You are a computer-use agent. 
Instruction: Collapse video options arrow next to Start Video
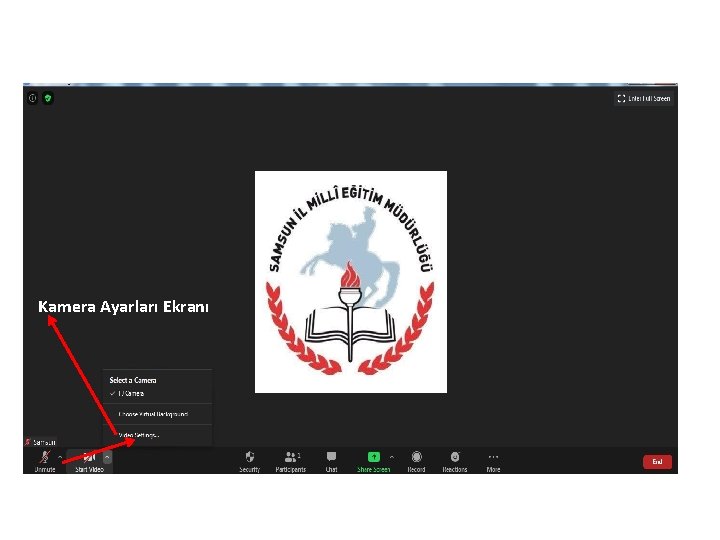[107, 457]
